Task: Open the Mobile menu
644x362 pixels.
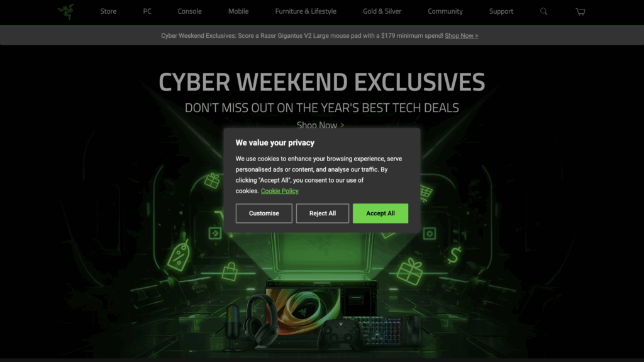Action: (x=238, y=11)
